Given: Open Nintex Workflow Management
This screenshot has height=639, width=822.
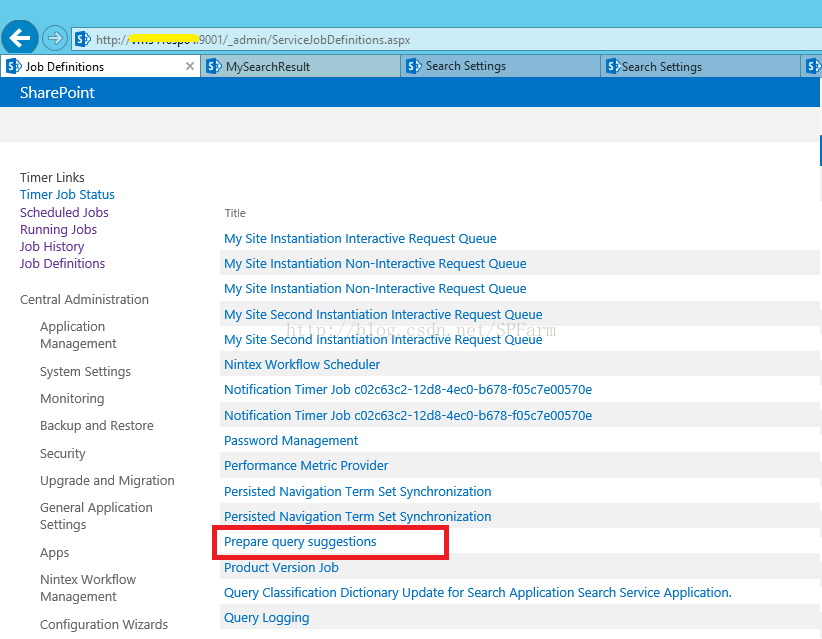Looking at the screenshot, I should coord(88,588).
